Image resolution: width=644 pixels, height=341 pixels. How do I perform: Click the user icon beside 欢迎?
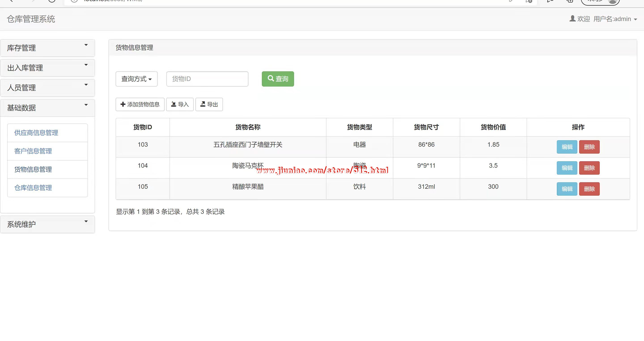pos(572,19)
